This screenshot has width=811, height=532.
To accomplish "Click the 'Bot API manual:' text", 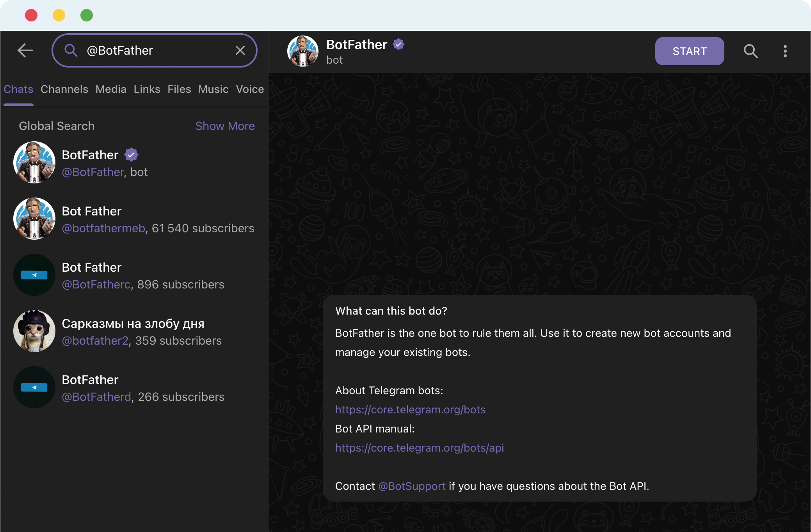I will point(375,429).
